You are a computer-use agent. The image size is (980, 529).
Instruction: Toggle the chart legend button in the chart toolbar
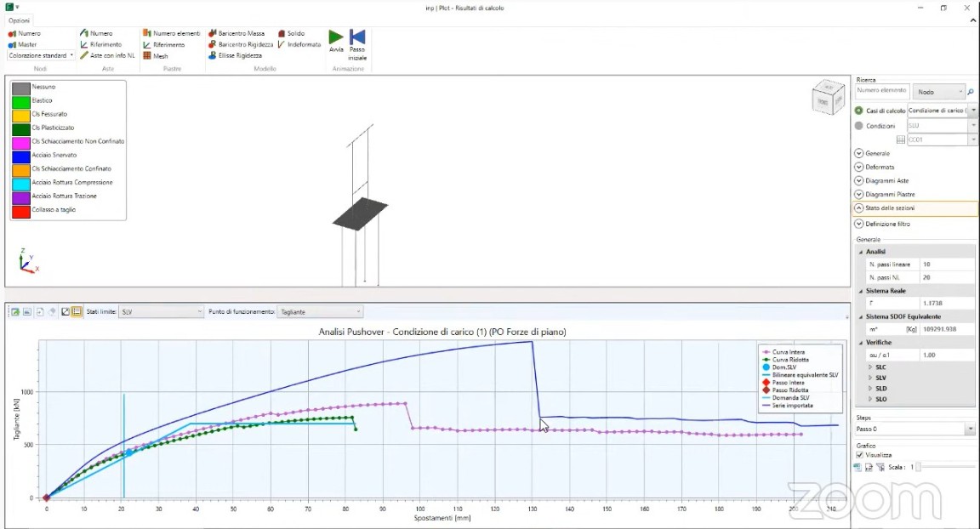pyautogui.click(x=77, y=312)
